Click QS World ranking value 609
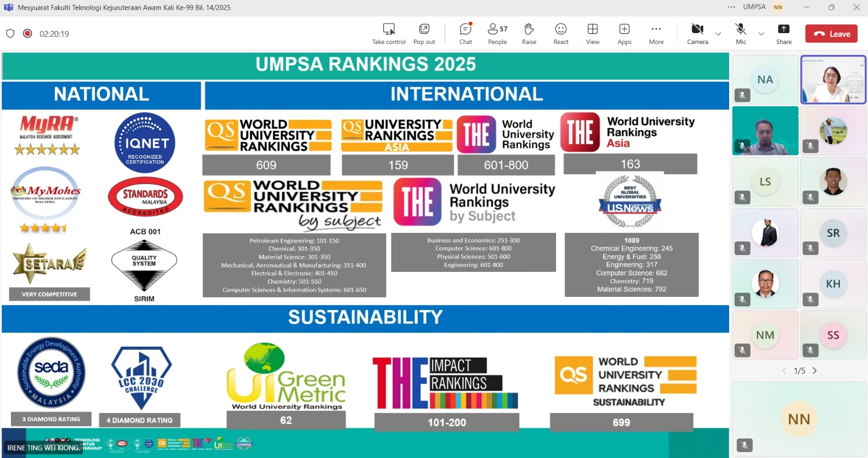The width and height of the screenshot is (868, 458). click(266, 165)
